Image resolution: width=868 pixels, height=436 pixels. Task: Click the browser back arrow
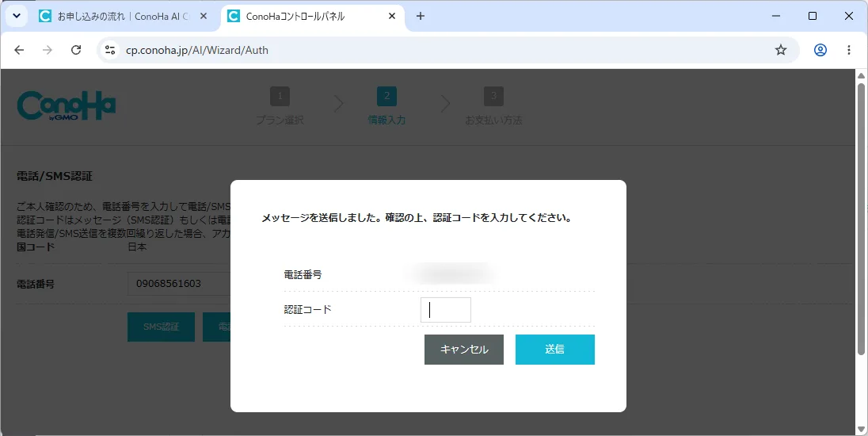[19, 50]
